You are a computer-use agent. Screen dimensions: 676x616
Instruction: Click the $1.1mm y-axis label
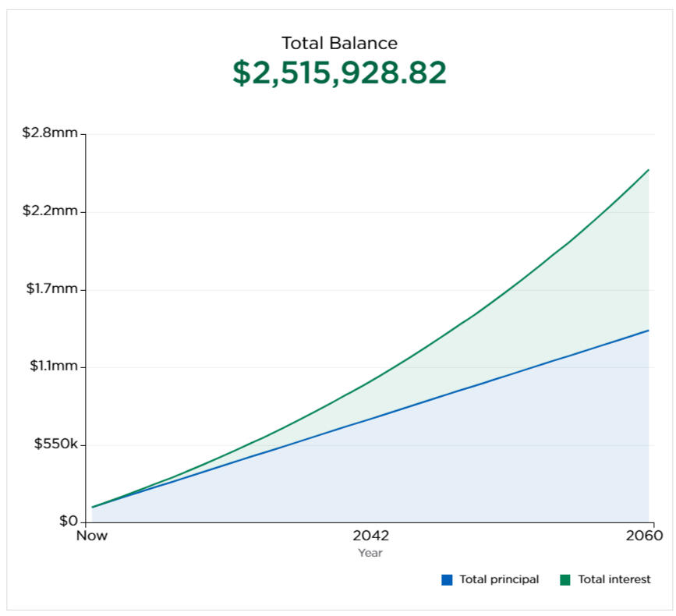(51, 366)
